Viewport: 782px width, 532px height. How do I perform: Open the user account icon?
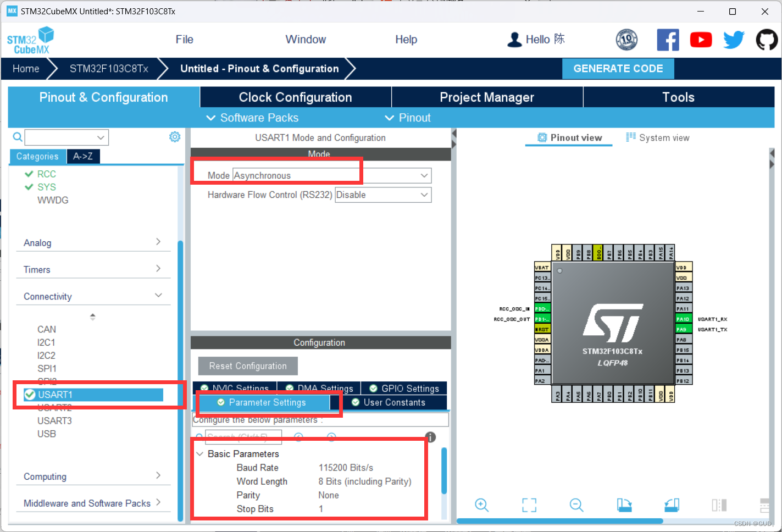pyautogui.click(x=514, y=40)
